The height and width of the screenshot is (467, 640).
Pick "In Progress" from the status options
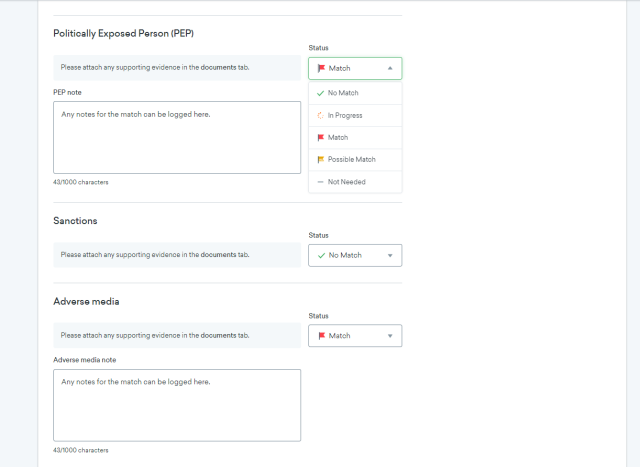(x=345, y=115)
